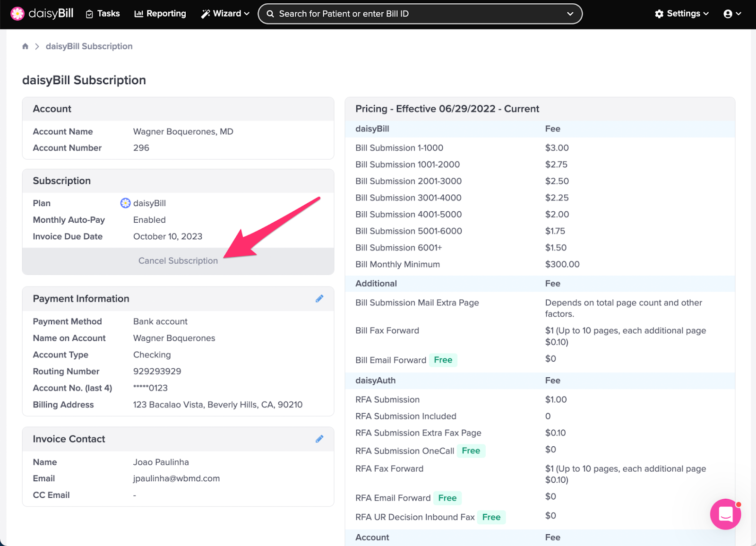Screen dimensions: 756x546
Task: Click the daisyBill flower logo
Action: pos(17,13)
